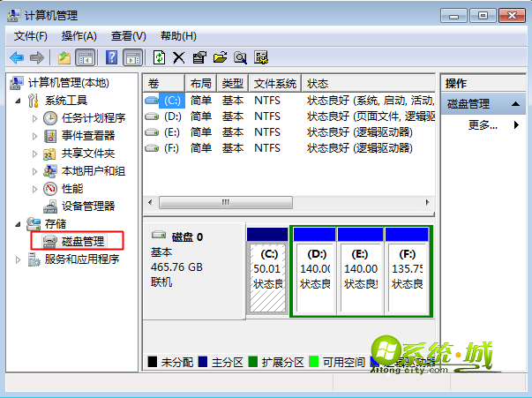Open the 操作(A) menu

[79, 36]
